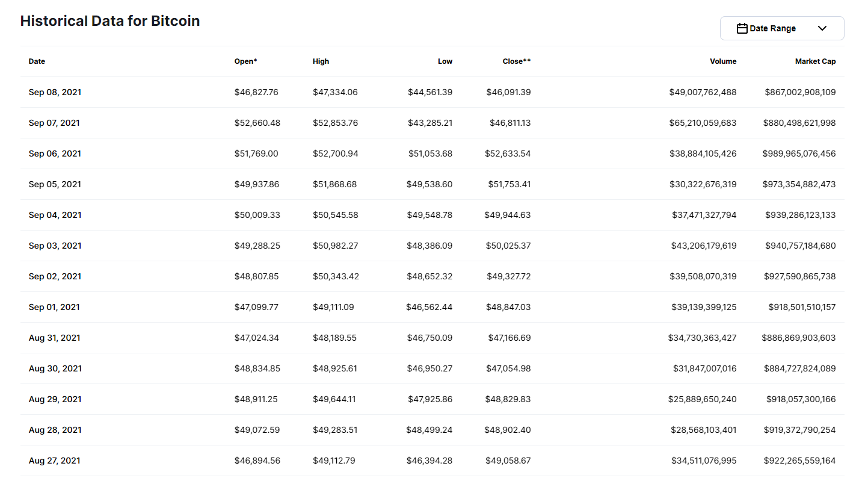Image resolution: width=868 pixels, height=481 pixels.
Task: Click the Low column header
Action: pos(445,61)
